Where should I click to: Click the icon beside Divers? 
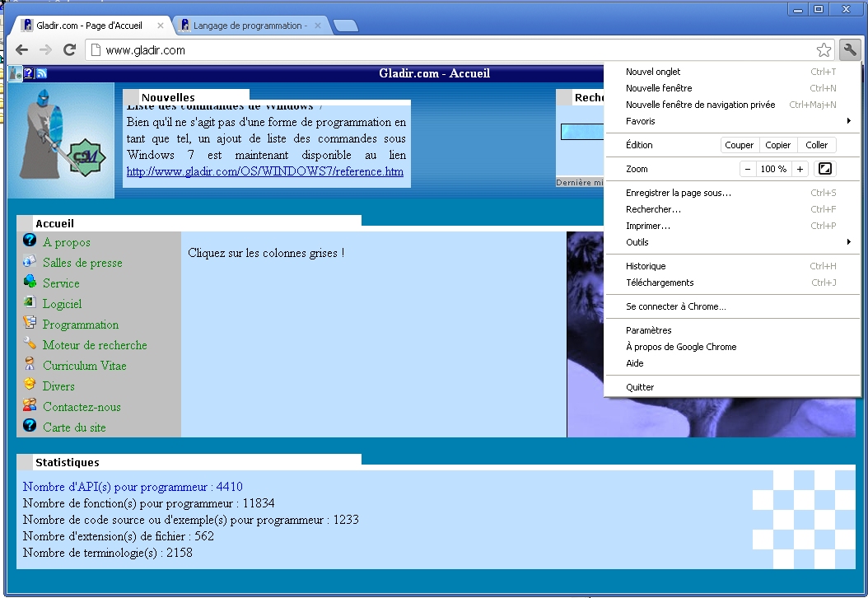point(30,385)
